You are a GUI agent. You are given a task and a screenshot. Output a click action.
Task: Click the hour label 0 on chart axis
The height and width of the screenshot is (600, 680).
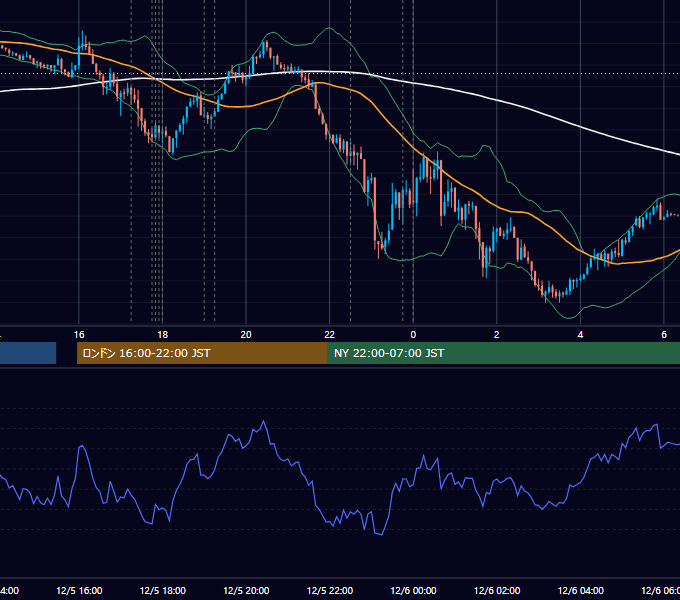click(x=413, y=335)
